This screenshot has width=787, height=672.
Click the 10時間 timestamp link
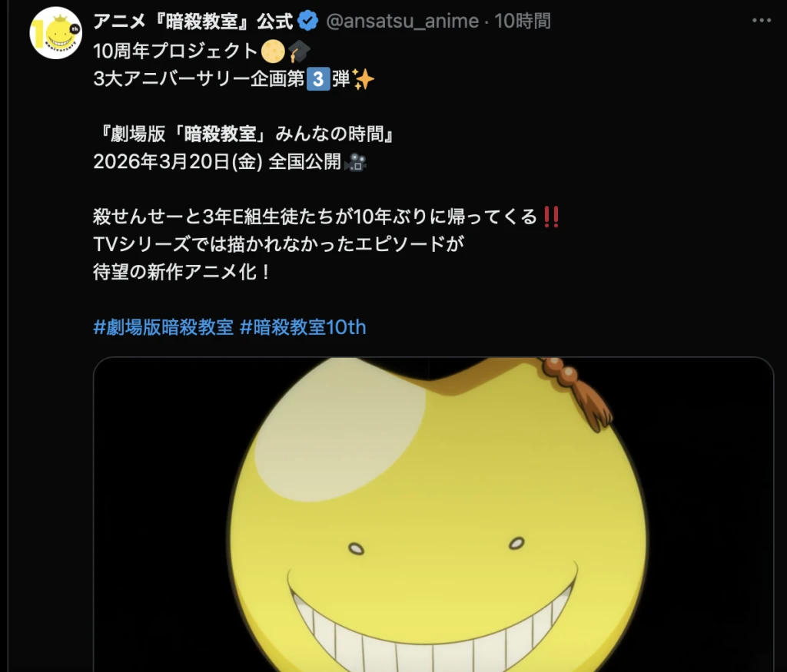click(x=523, y=21)
